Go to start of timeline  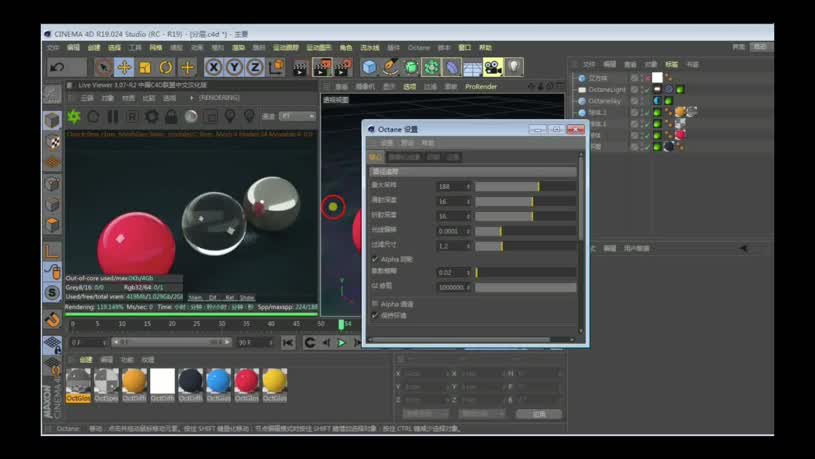click(287, 343)
